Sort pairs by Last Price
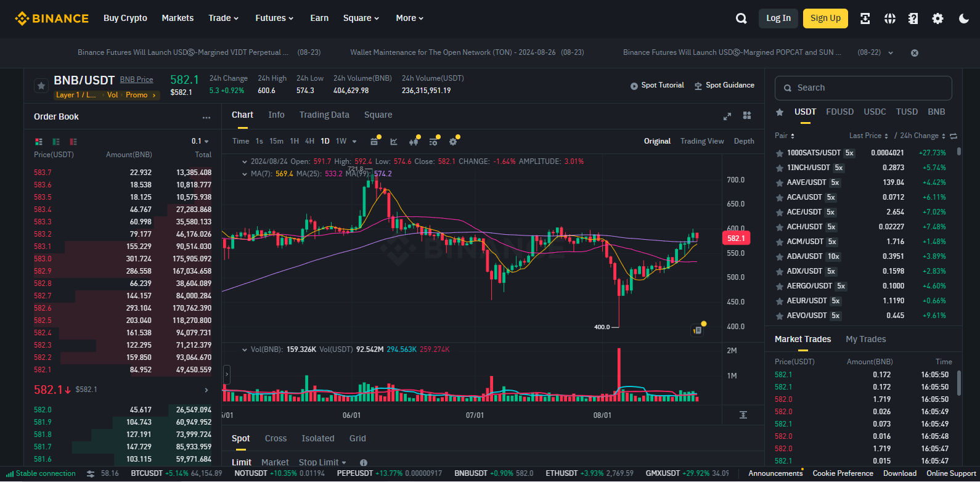Viewport: 980px width, 482px height. pyautogui.click(x=868, y=136)
